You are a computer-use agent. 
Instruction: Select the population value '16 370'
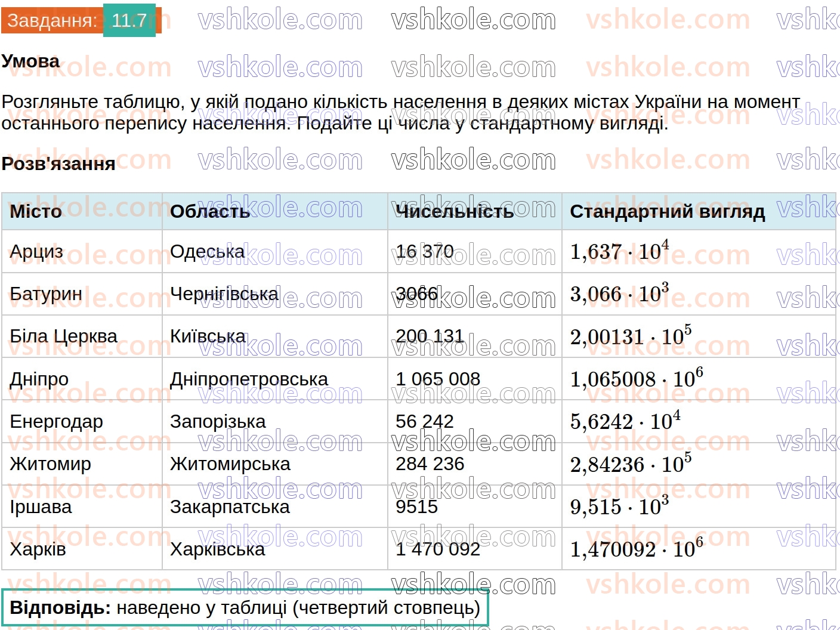[x=425, y=251]
